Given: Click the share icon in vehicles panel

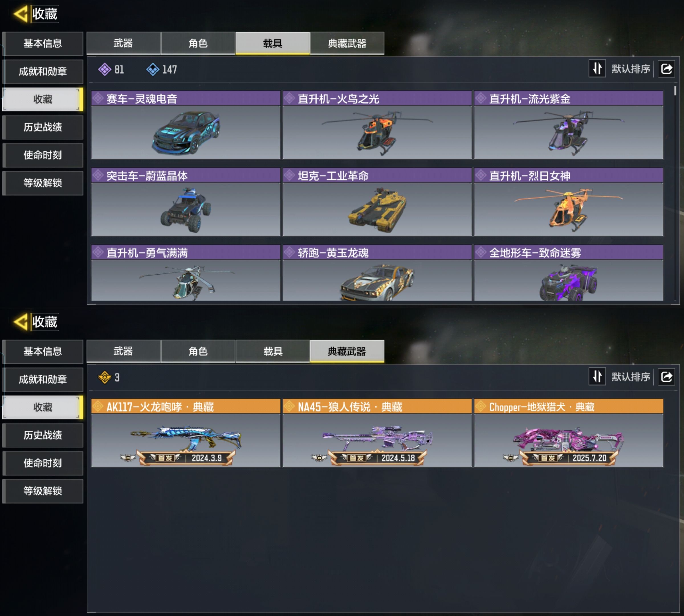Looking at the screenshot, I should coord(666,69).
